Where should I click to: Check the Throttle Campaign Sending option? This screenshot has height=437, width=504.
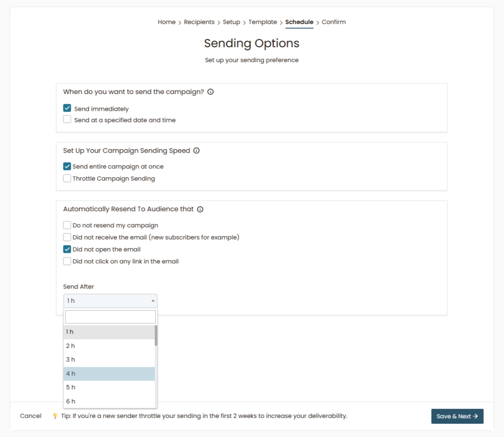coord(67,179)
